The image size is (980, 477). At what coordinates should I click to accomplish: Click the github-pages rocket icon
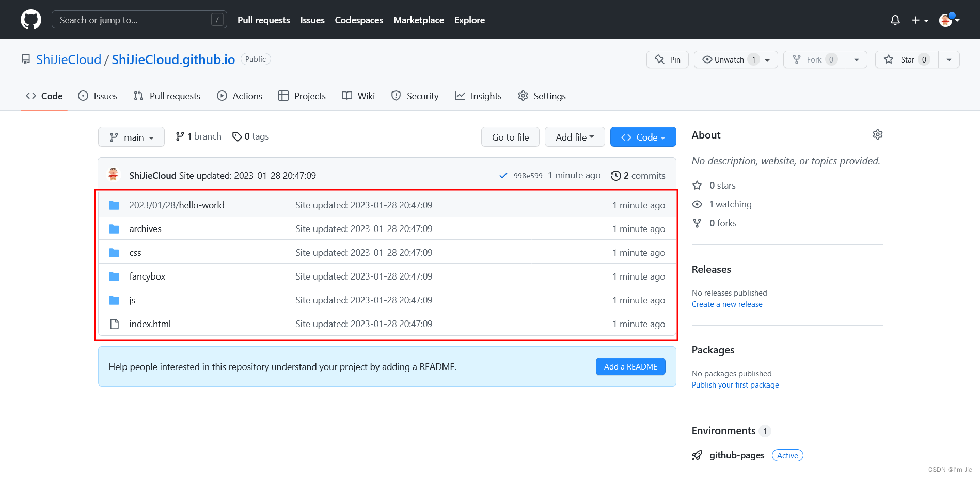click(x=697, y=455)
